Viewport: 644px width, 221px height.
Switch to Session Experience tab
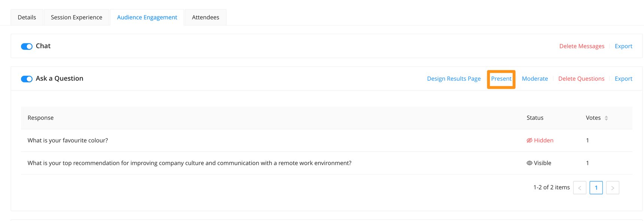[76, 17]
